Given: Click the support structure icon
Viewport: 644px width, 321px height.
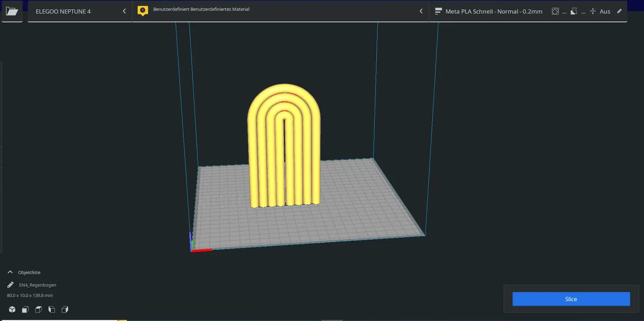Looking at the screenshot, I should (x=574, y=11).
